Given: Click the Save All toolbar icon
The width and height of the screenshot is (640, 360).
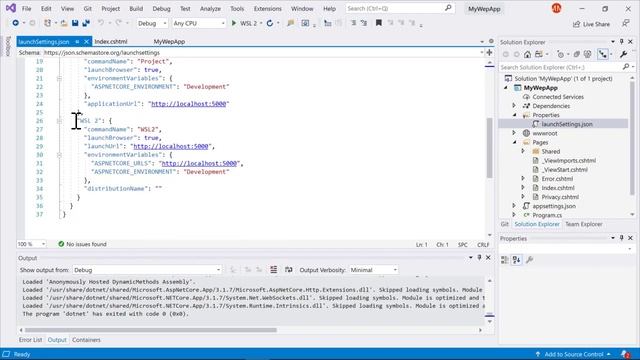Looking at the screenshot, I should click(86, 23).
